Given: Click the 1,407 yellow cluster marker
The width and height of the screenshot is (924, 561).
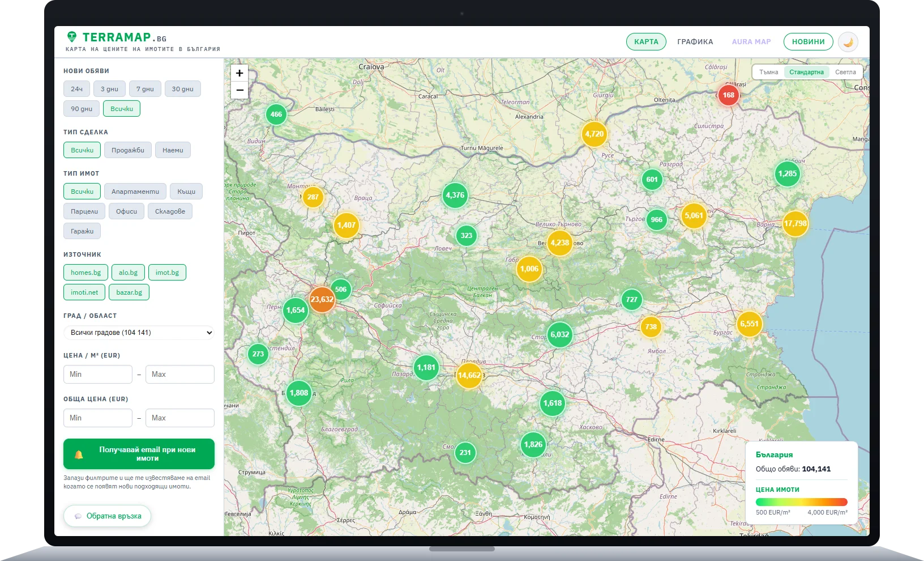Looking at the screenshot, I should (x=346, y=225).
